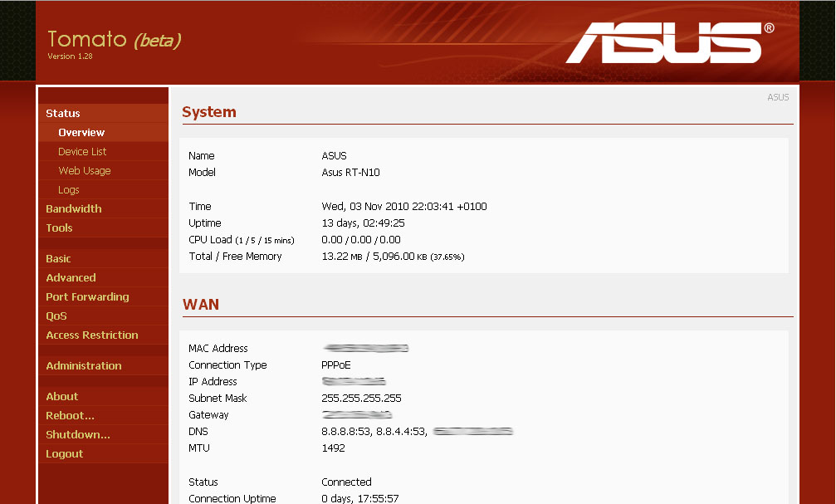The height and width of the screenshot is (504, 836).
Task: Click the CPU Load value 0.00 / 0.00 / 0.00
Action: tap(361, 240)
